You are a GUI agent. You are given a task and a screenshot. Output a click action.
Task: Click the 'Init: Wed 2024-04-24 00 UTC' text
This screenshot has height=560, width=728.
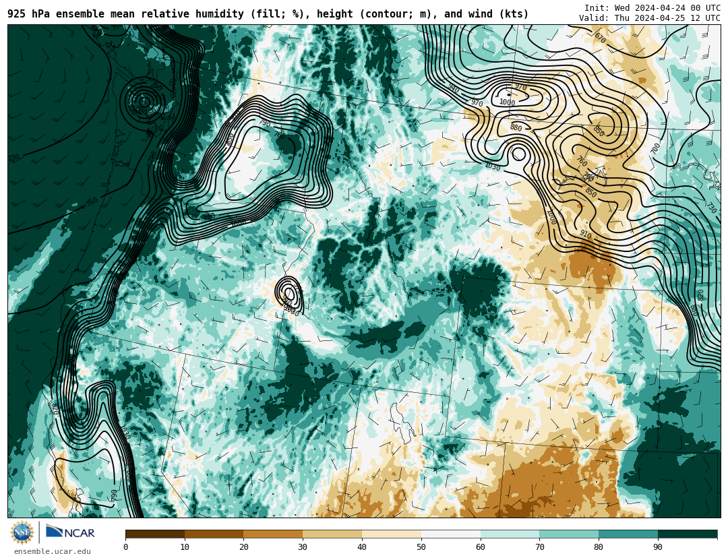click(x=653, y=8)
